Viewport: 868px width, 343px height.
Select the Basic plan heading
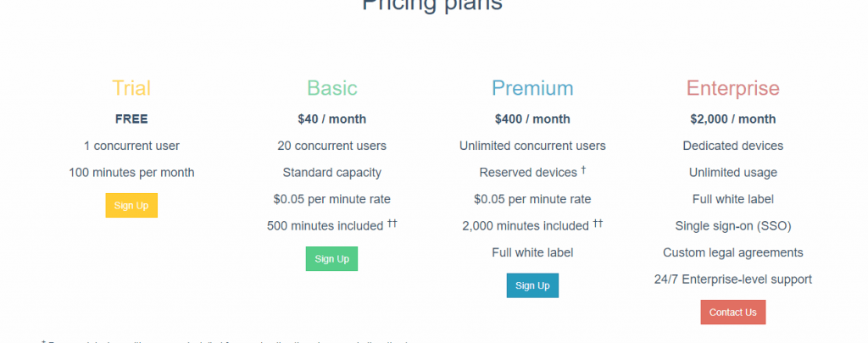(332, 89)
